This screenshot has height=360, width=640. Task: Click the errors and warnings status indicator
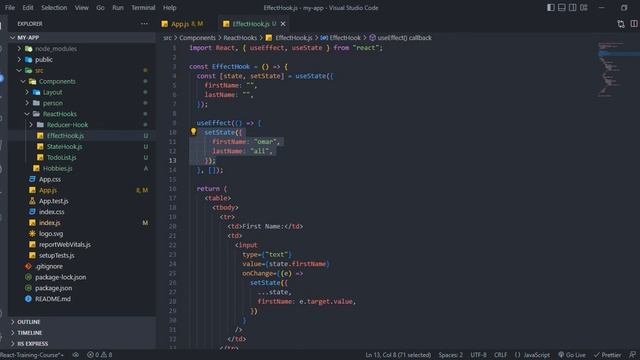[100, 355]
